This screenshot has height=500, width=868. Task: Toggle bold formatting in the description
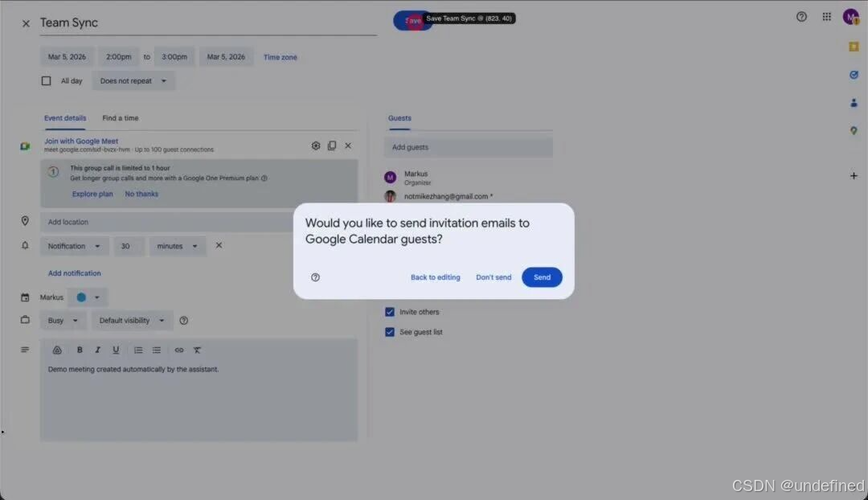[79, 350]
